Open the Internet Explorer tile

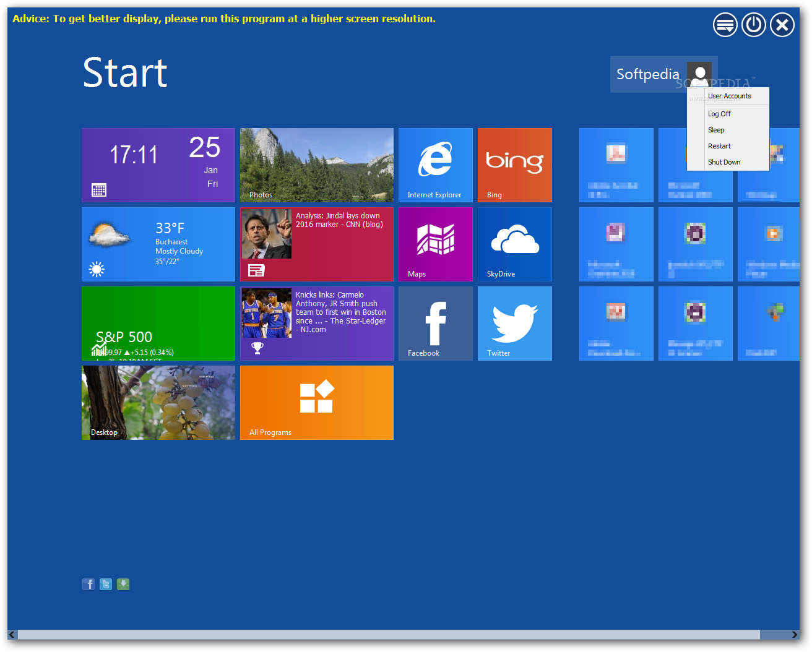coord(436,165)
